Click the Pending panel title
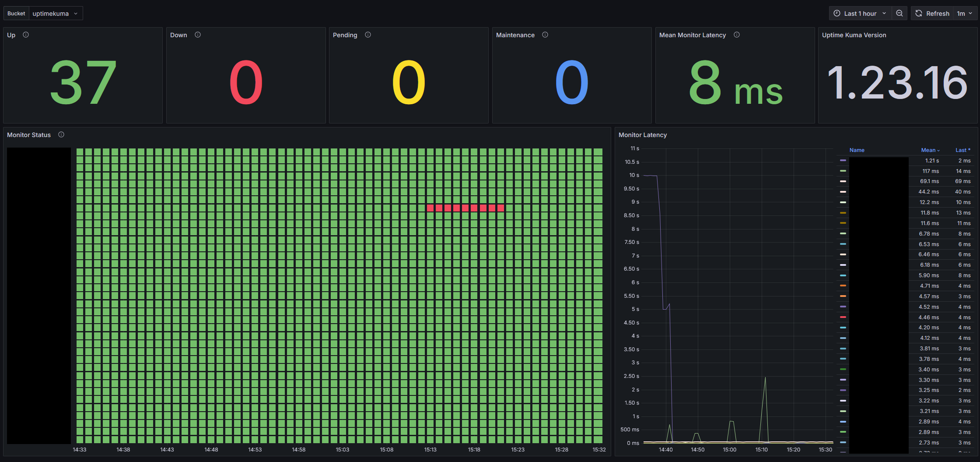Image resolution: width=980 pixels, height=462 pixels. point(345,35)
